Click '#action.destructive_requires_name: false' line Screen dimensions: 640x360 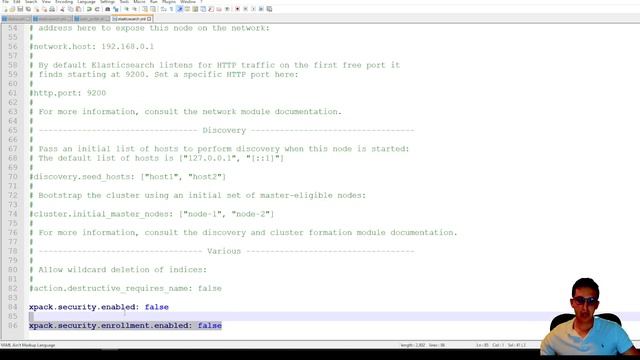(x=125, y=288)
